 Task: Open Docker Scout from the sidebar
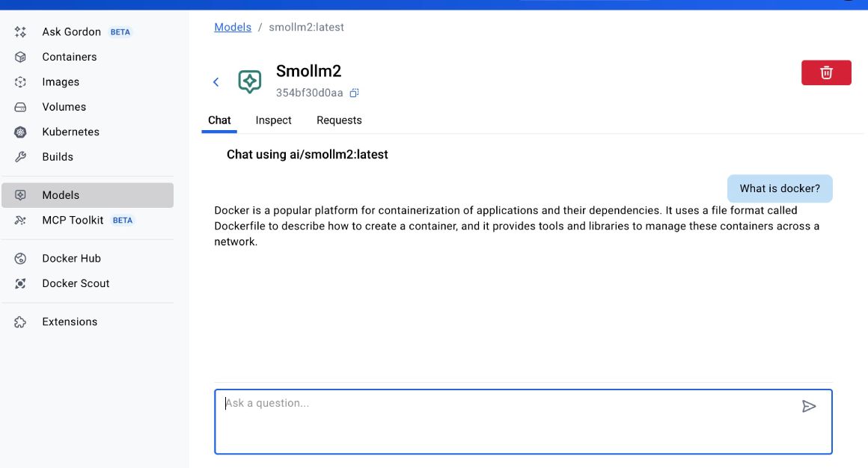coord(76,283)
